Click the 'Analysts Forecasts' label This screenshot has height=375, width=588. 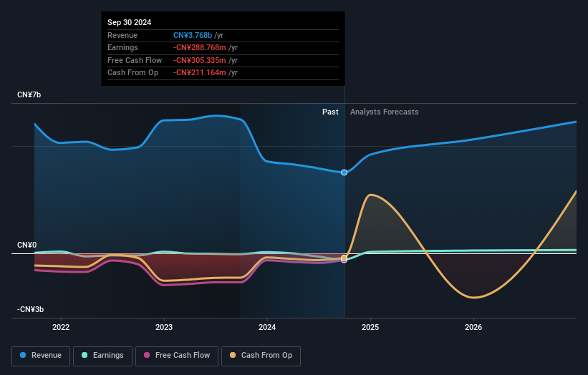pos(385,112)
